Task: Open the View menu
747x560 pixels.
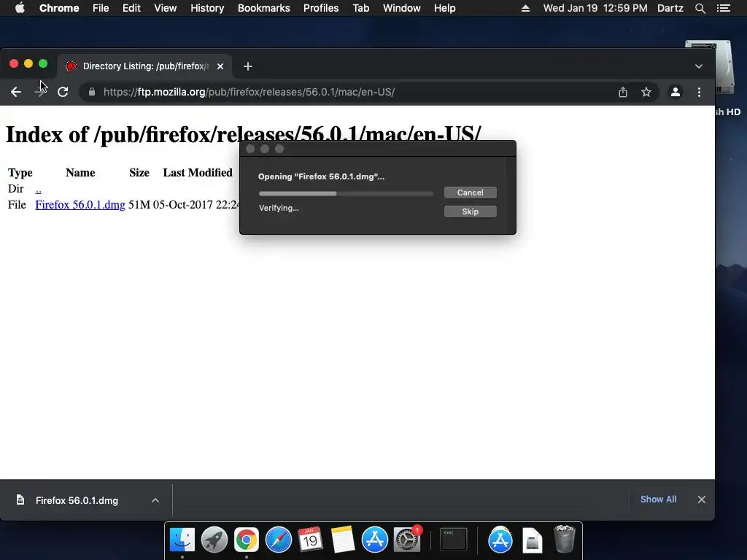Action: [x=166, y=8]
